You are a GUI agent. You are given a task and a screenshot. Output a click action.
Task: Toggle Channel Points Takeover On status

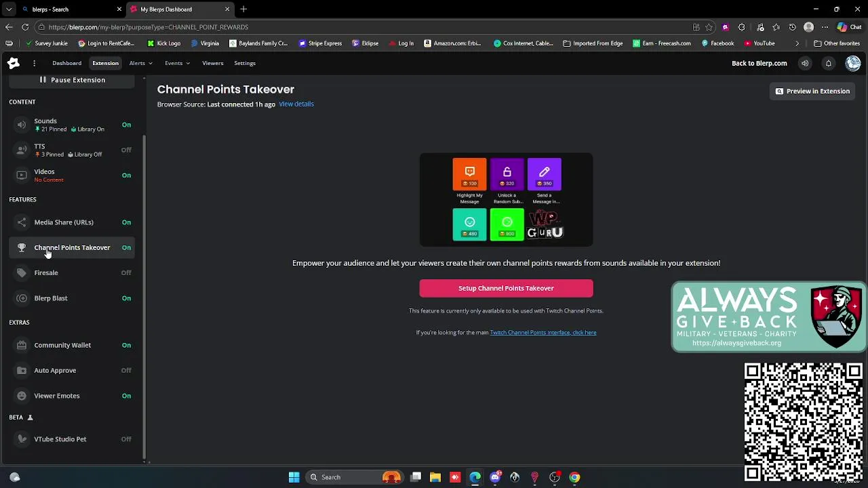(126, 247)
